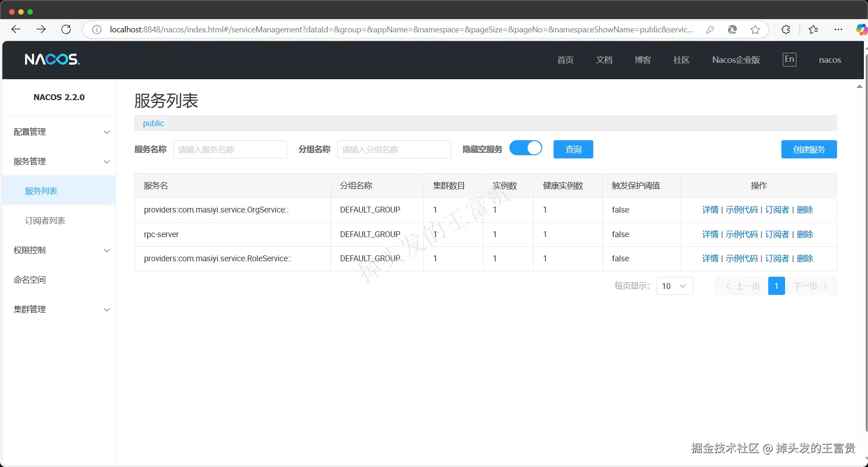Open 详情 for the OrgService row
The width and height of the screenshot is (868, 467).
coord(710,210)
